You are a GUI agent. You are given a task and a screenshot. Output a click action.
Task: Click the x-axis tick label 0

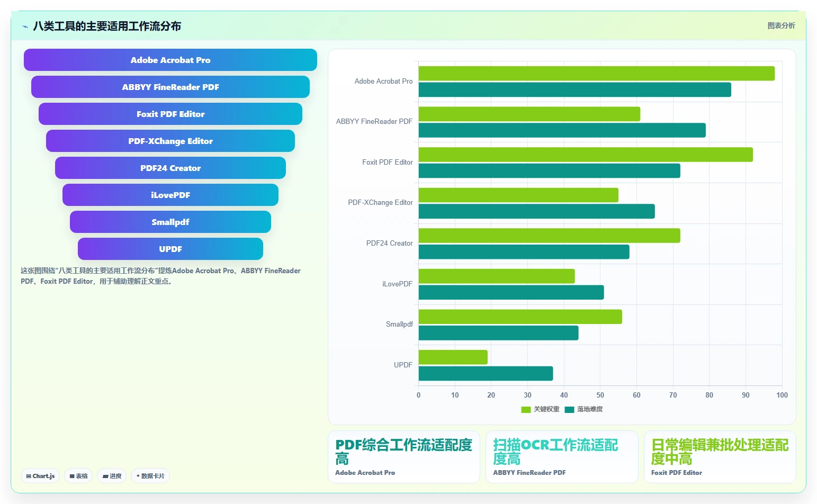tap(419, 395)
